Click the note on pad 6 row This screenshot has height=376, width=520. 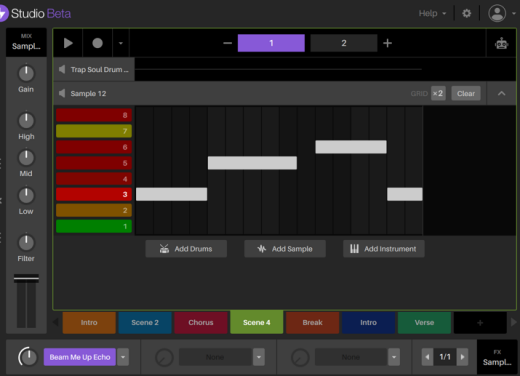(351, 147)
